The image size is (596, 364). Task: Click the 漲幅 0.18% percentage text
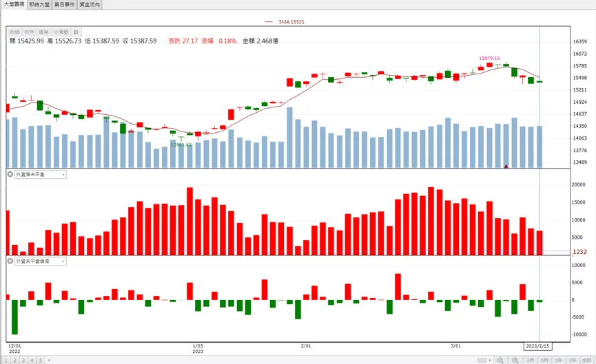(x=219, y=41)
